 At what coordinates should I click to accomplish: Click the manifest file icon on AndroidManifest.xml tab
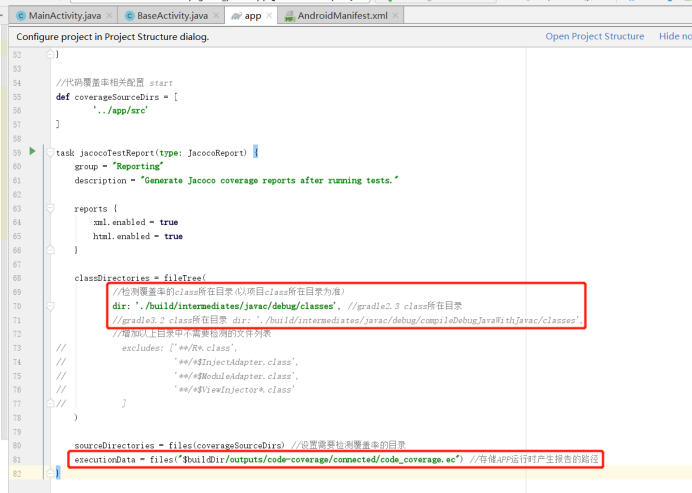point(290,16)
